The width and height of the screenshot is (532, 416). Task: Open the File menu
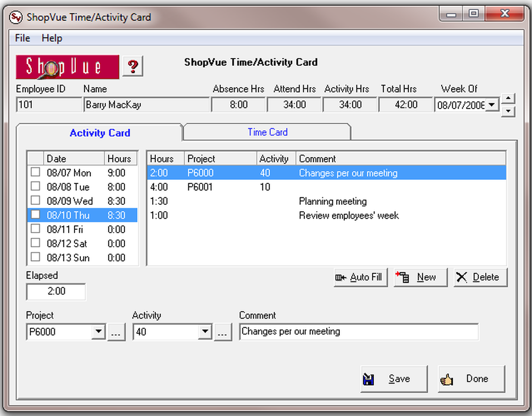click(x=22, y=38)
